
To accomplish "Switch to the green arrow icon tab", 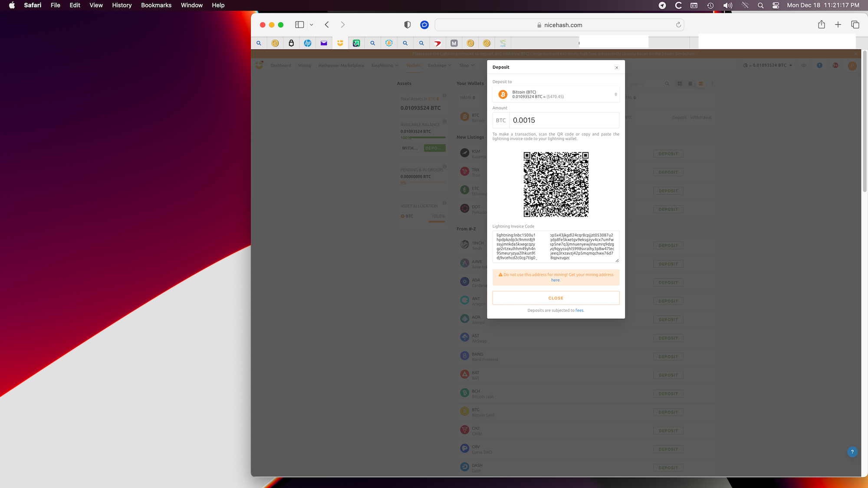I will tap(356, 43).
